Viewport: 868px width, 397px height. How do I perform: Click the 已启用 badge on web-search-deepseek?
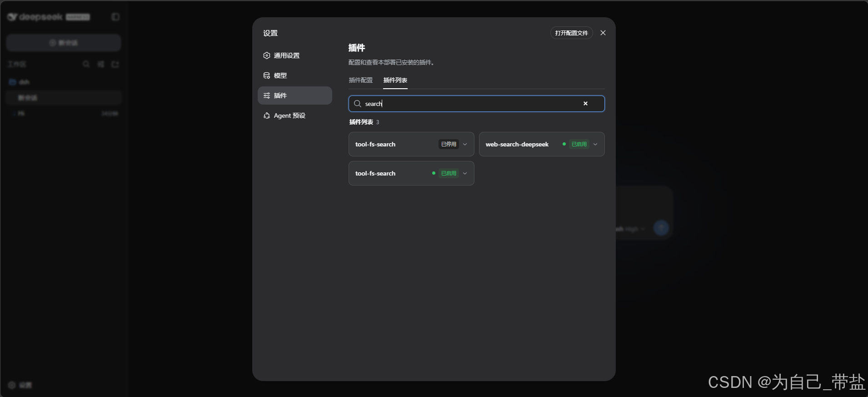[x=579, y=144]
